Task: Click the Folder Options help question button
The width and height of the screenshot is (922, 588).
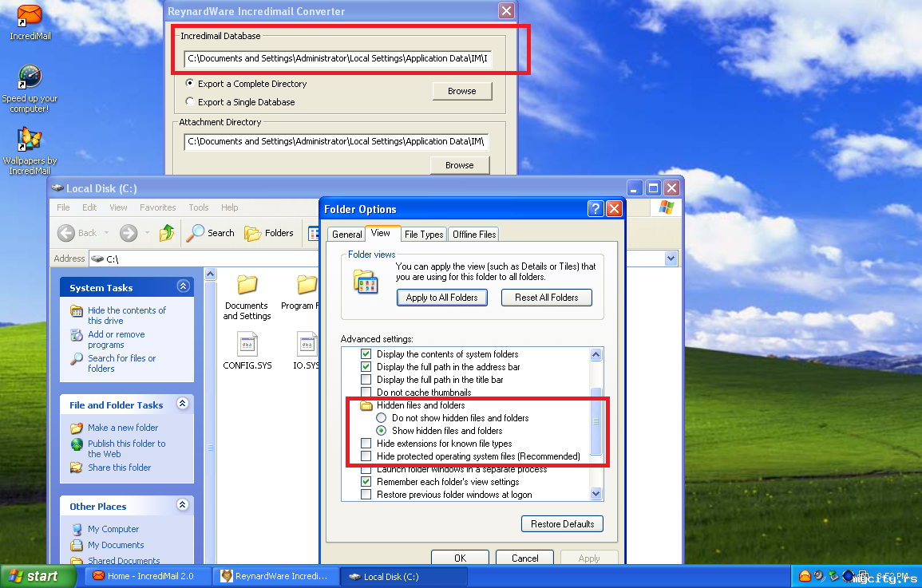Action: coord(596,208)
